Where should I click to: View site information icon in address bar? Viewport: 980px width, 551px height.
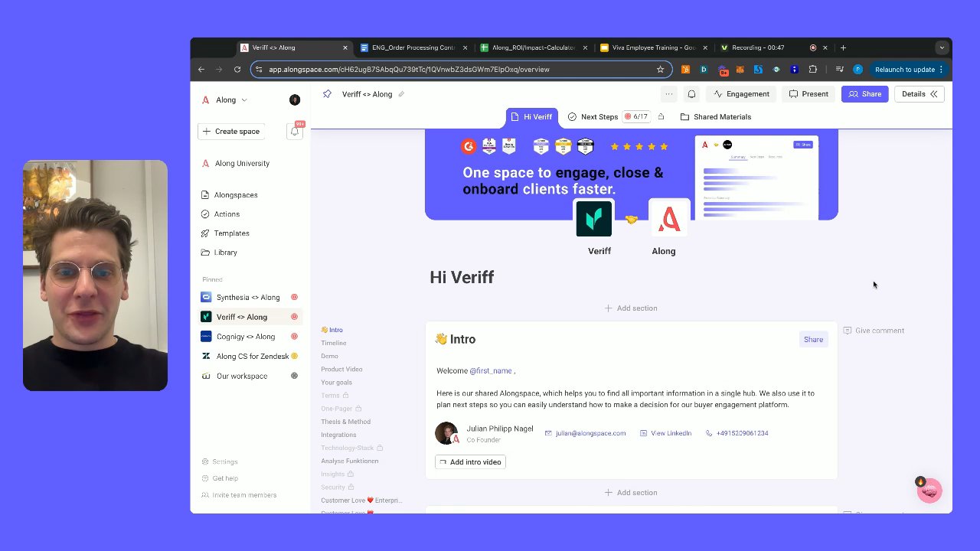pyautogui.click(x=260, y=70)
